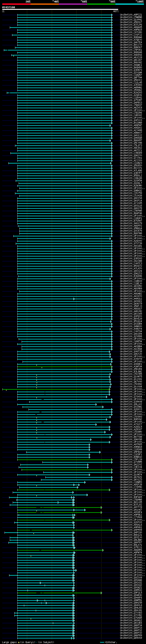
Task: Select hit UniRef100_C5P0K1
Action: 131,50
